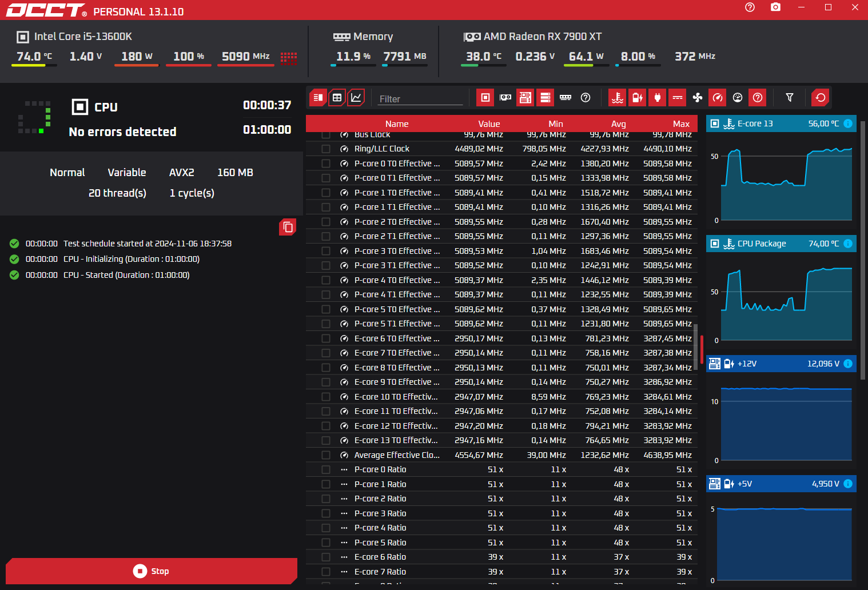This screenshot has height=590, width=868.
Task: Show info for the E-core 13 graph
Action: click(848, 123)
